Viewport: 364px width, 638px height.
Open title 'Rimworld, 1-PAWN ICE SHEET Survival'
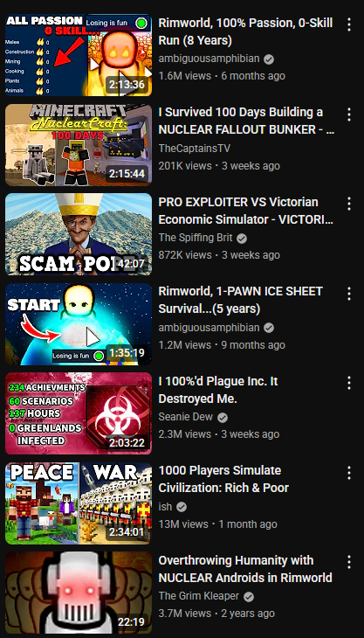(241, 300)
